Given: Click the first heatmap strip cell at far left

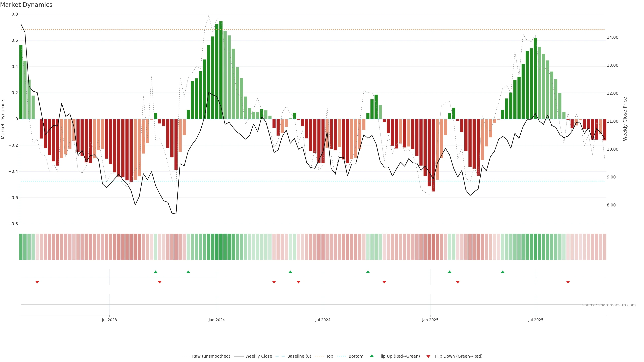Looking at the screenshot, I should 21,247.
